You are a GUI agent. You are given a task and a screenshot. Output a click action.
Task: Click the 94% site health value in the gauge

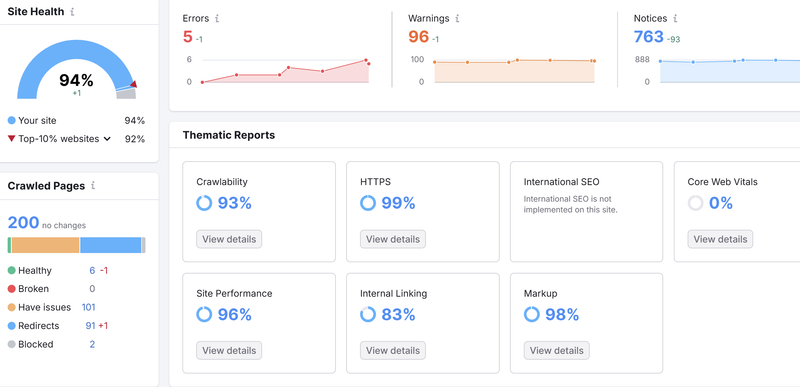(77, 80)
